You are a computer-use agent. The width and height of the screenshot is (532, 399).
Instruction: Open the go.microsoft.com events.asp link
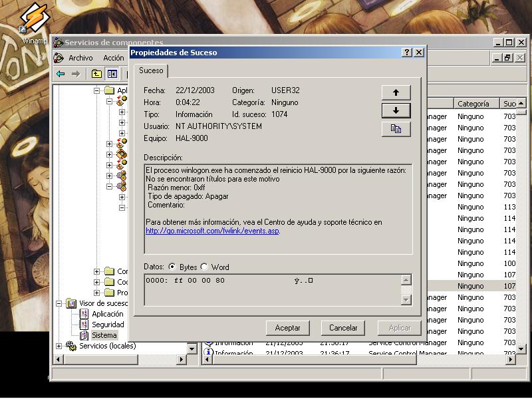(x=213, y=231)
